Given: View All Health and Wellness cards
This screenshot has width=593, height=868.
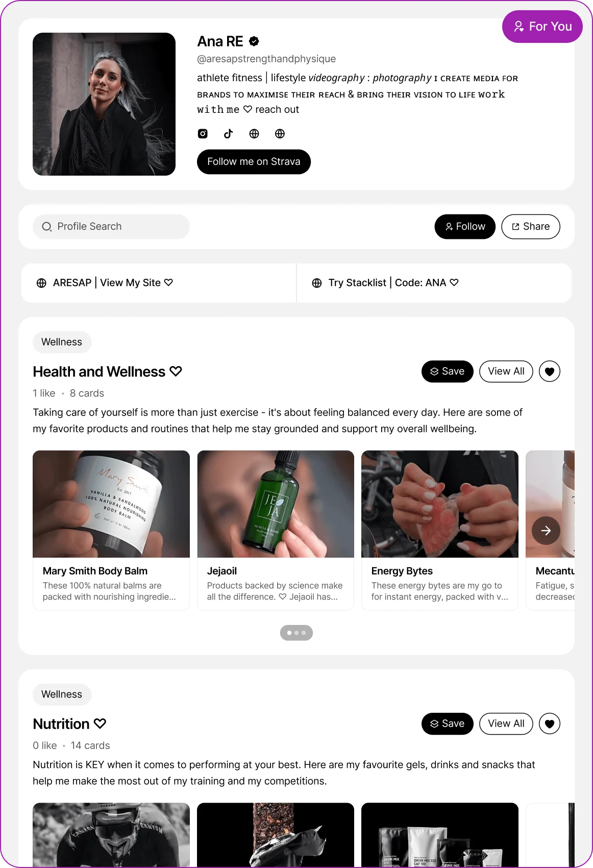Looking at the screenshot, I should pos(506,372).
